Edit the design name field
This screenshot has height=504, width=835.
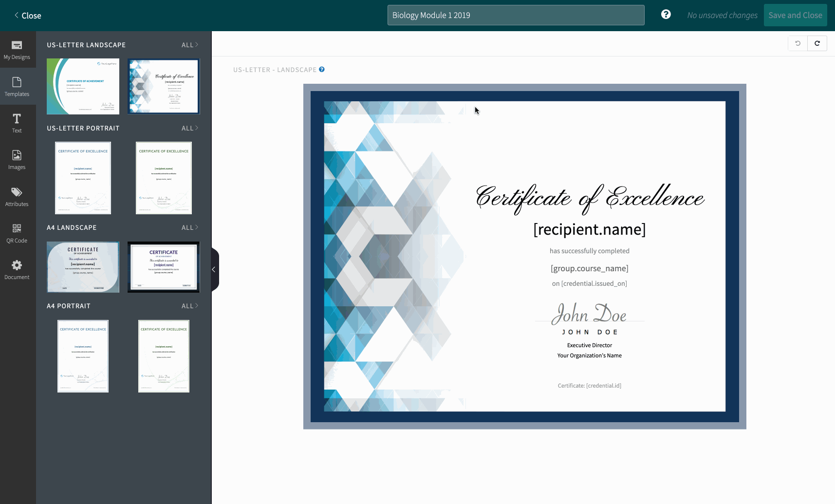pyautogui.click(x=516, y=15)
